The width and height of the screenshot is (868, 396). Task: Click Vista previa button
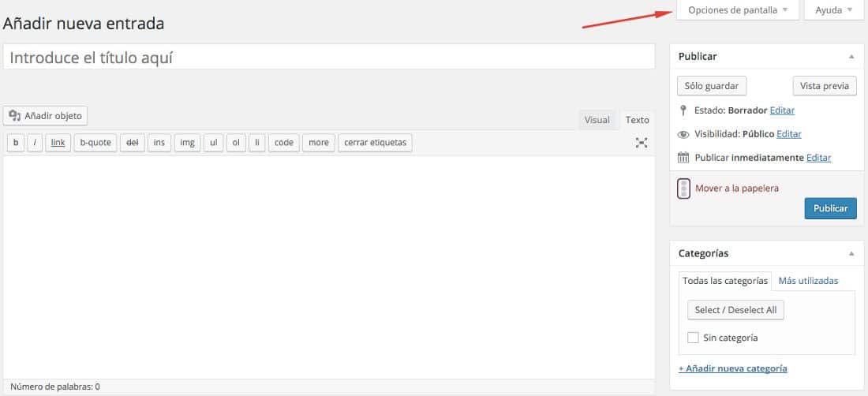[x=825, y=86]
